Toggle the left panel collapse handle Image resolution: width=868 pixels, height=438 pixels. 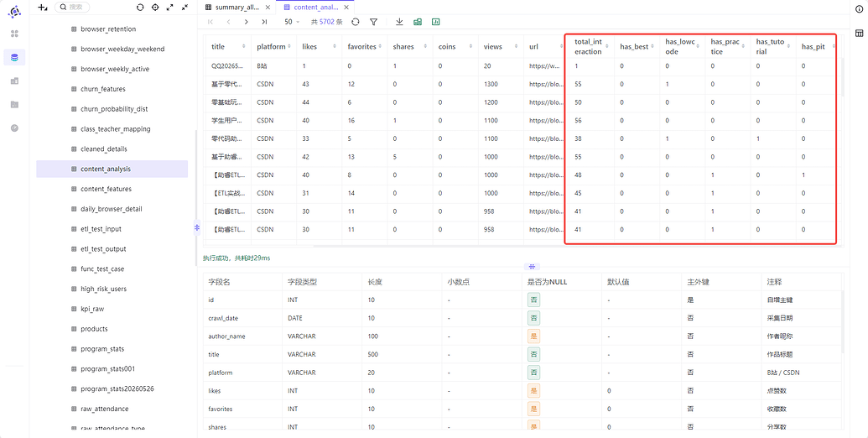pyautogui.click(x=196, y=227)
